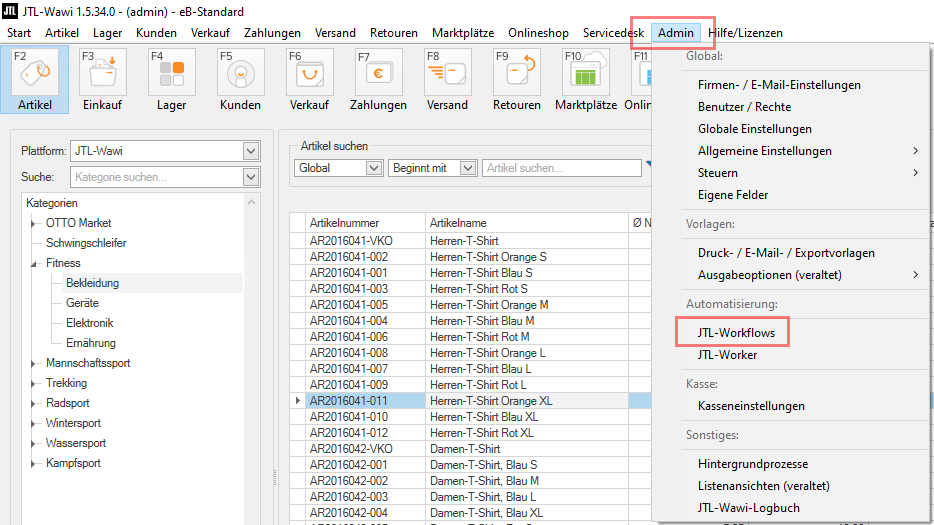Collapse the Fitness category
The height and width of the screenshot is (525, 934).
33,263
